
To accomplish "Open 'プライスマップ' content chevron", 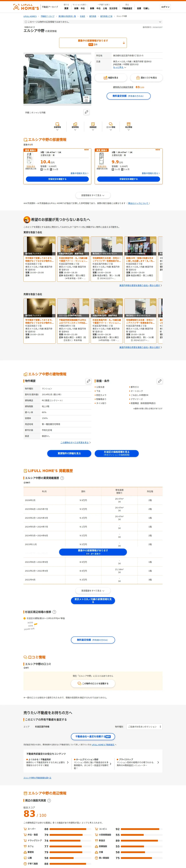I will (158, 763).
